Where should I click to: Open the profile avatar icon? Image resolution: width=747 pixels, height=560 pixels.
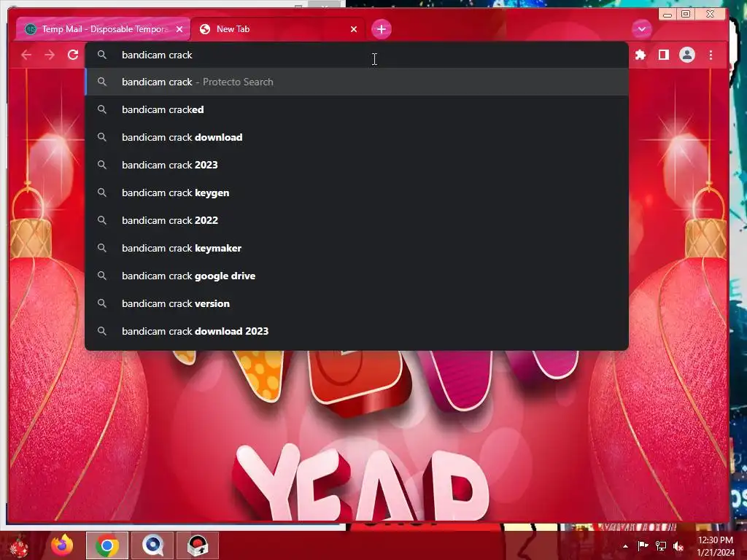[687, 55]
